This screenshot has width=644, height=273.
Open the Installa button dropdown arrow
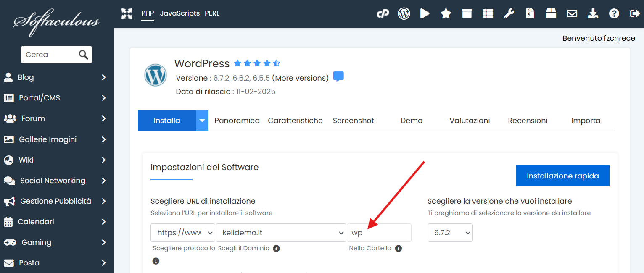point(202,121)
